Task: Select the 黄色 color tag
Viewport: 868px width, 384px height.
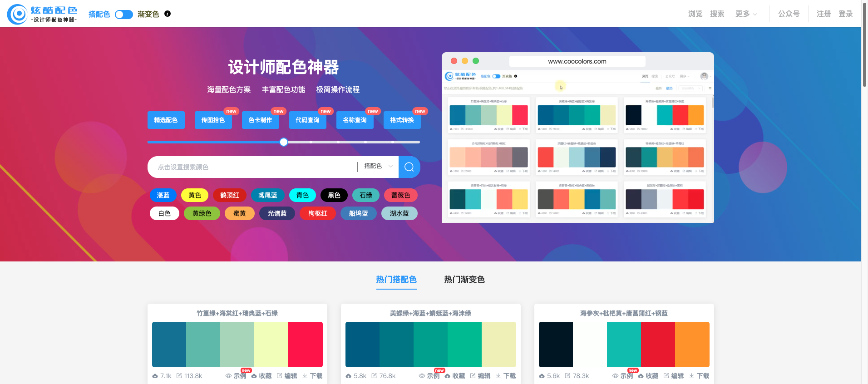Action: pyautogui.click(x=195, y=195)
